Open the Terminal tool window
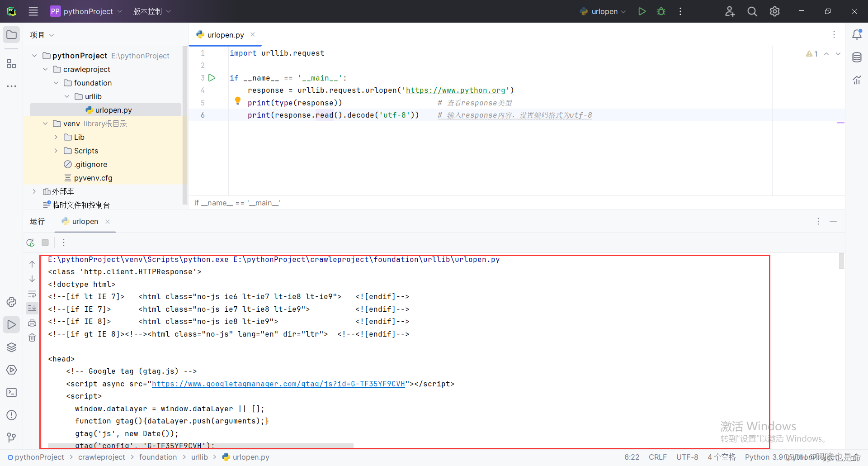Screen dimensions: 868x466 pyautogui.click(x=12, y=393)
